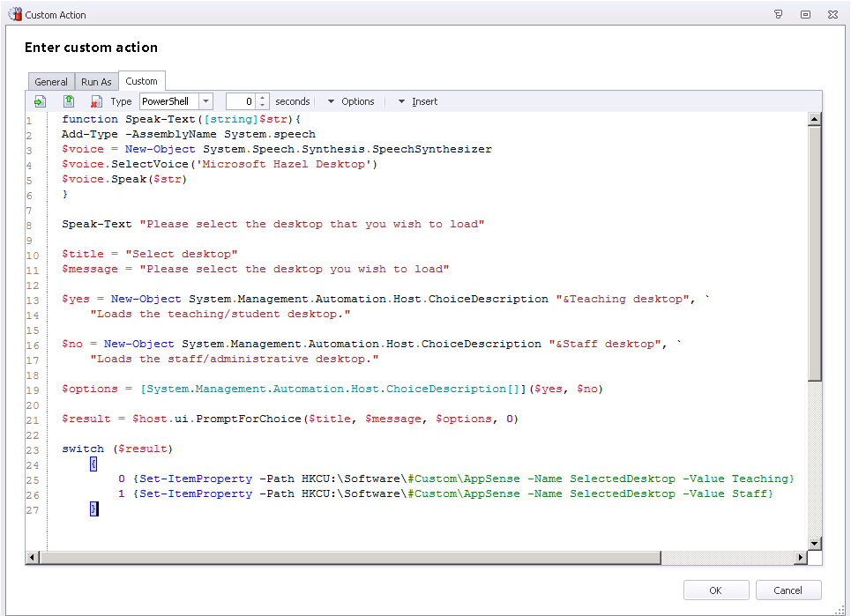Select the Custom tab
851x616 pixels.
click(142, 81)
